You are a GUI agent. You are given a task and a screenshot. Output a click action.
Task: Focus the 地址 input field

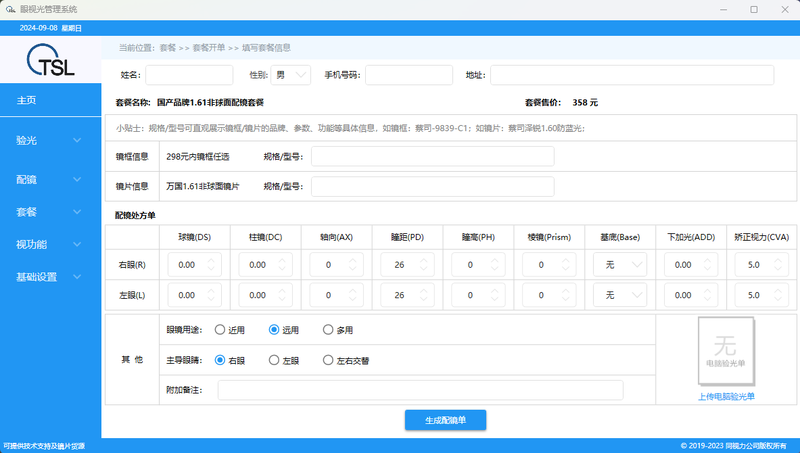point(632,75)
